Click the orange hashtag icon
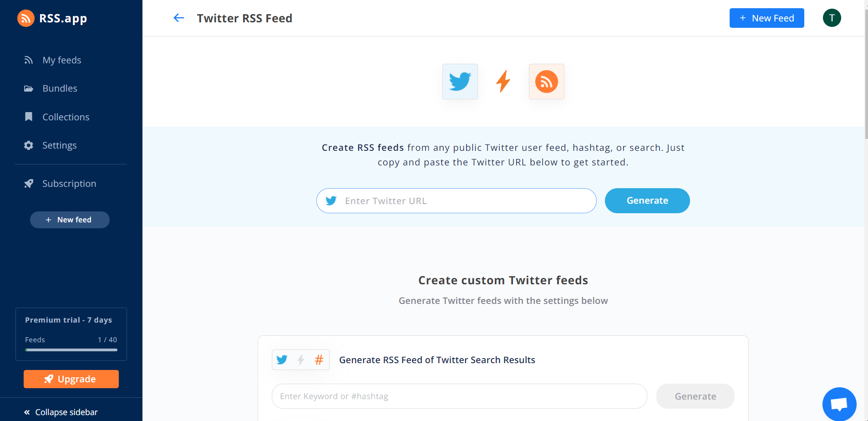 point(319,360)
